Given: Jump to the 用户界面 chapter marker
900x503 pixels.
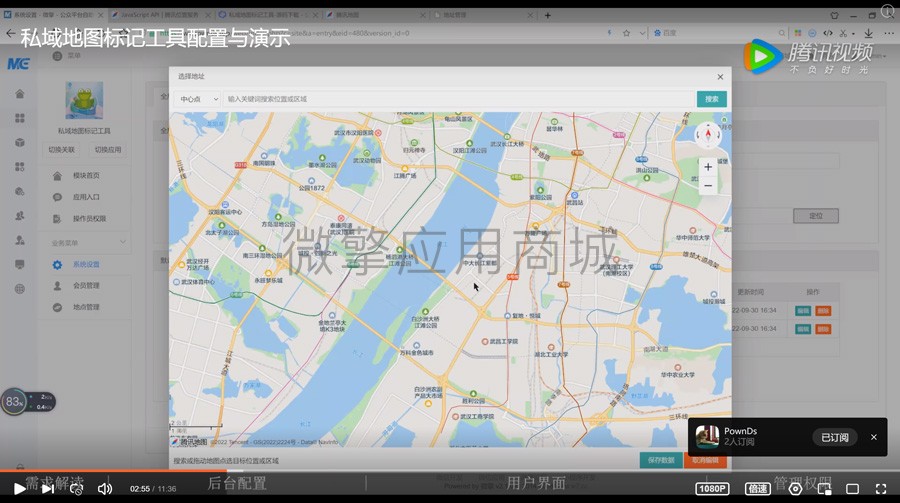Looking at the screenshot, I should (x=536, y=483).
